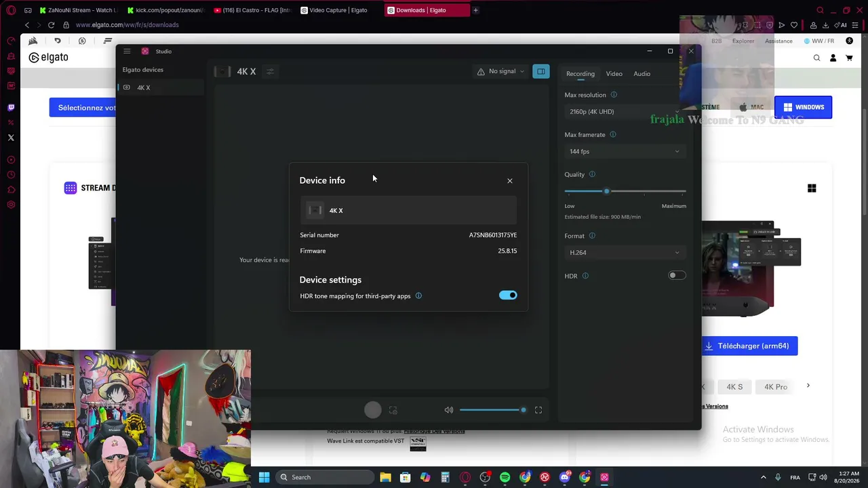The width and height of the screenshot is (868, 488).
Task: Open the Studio hamburger menu
Action: (x=127, y=52)
